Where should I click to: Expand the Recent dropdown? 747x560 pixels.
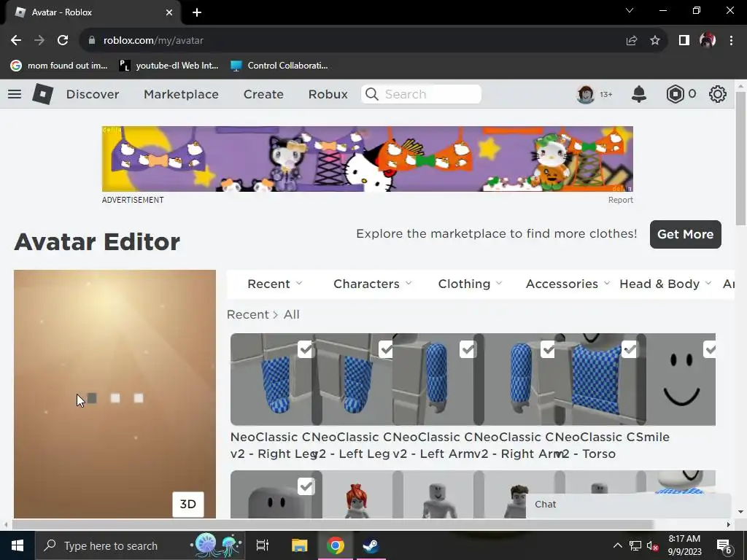274,284
